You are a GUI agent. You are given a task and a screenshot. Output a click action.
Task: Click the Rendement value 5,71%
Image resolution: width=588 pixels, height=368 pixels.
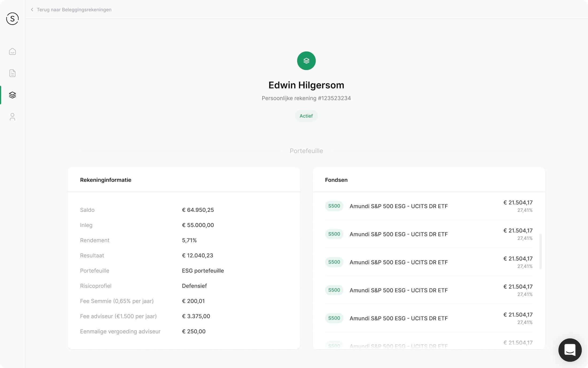189,240
